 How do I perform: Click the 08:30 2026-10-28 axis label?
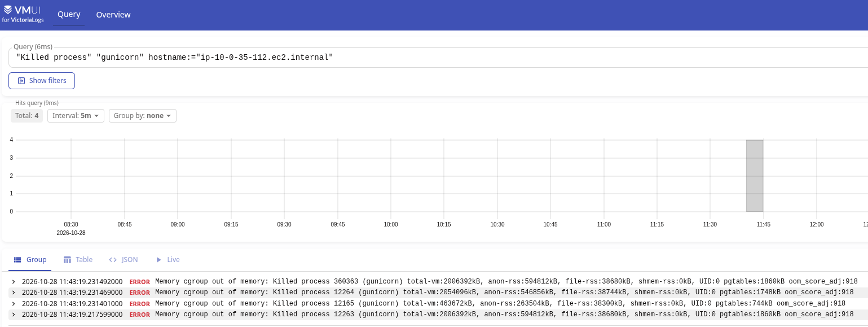click(x=71, y=228)
